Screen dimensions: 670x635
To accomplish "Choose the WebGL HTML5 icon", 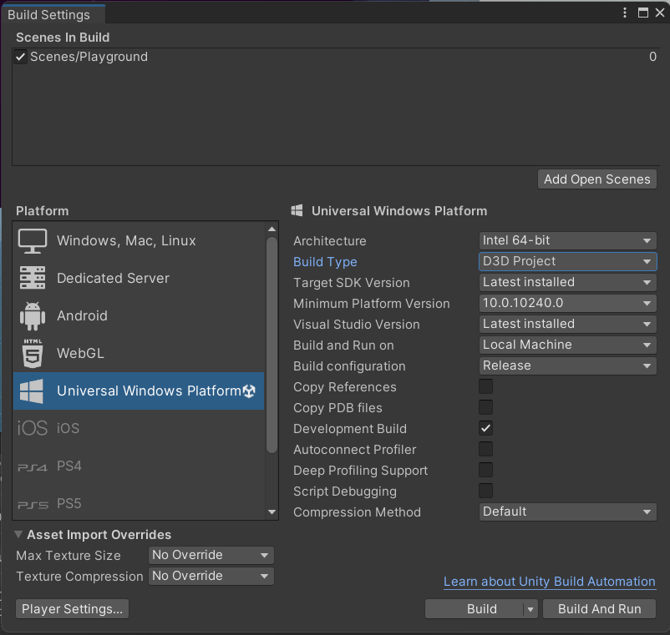I will 33,353.
